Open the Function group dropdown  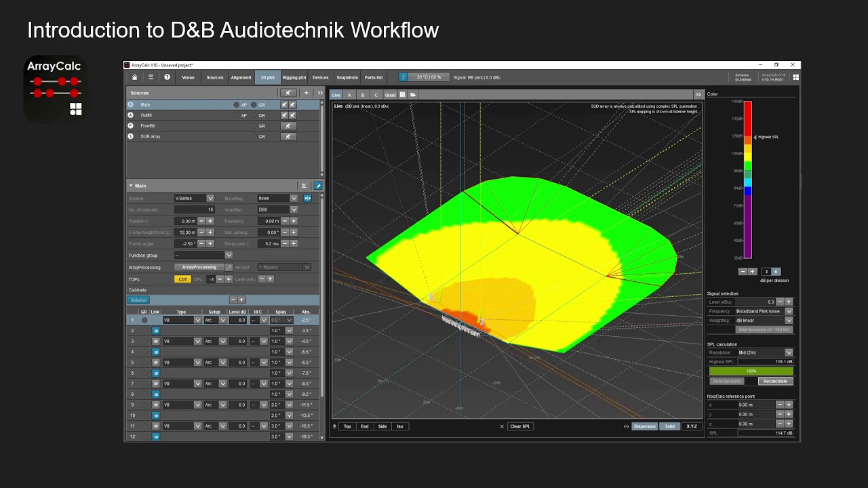203,255
